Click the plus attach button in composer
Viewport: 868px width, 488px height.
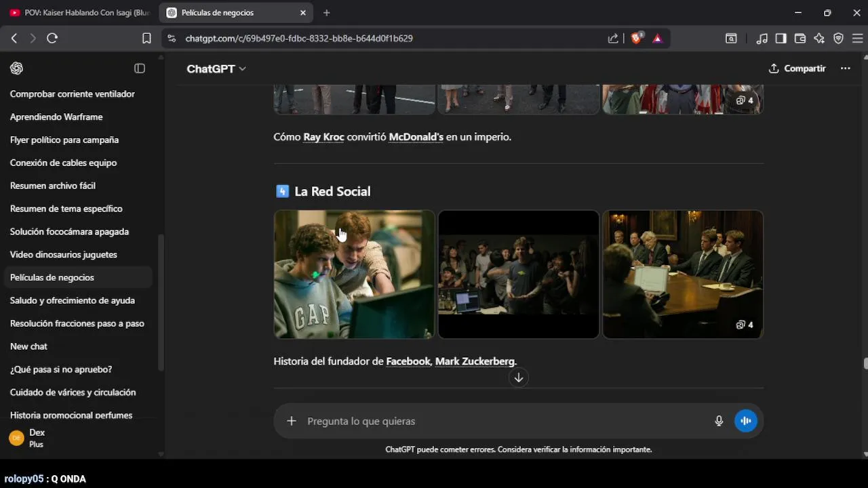pyautogui.click(x=292, y=421)
